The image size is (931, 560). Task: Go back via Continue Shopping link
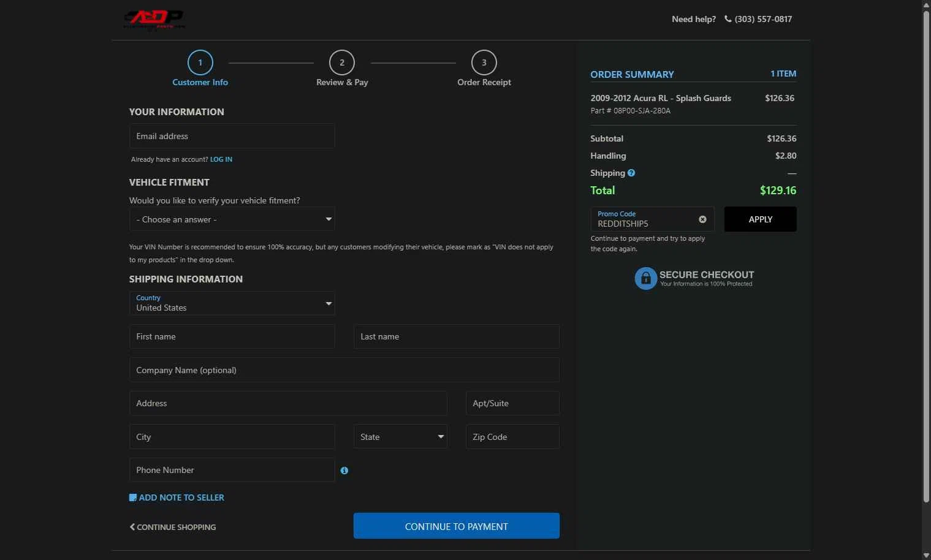pos(173,527)
